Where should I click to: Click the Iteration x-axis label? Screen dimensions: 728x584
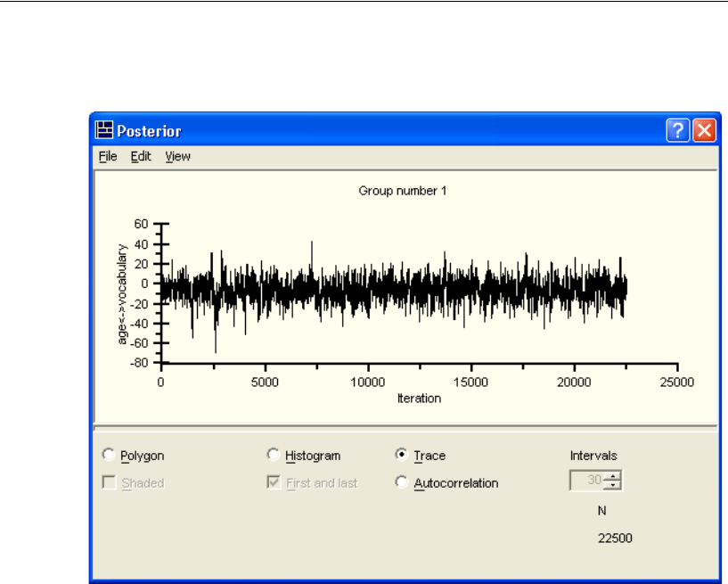tap(418, 399)
